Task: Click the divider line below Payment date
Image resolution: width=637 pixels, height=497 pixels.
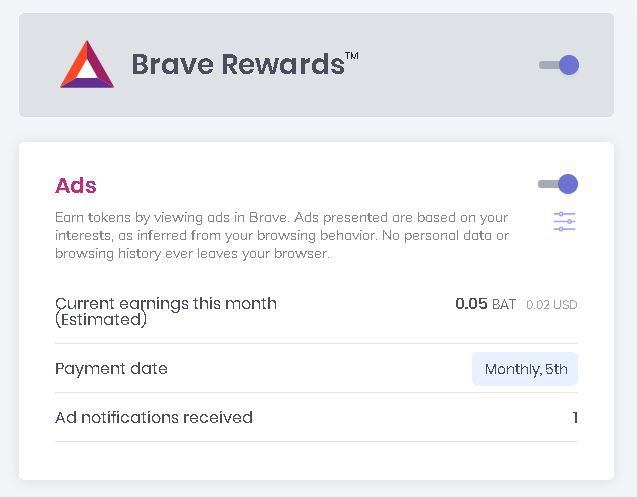Action: (x=316, y=392)
